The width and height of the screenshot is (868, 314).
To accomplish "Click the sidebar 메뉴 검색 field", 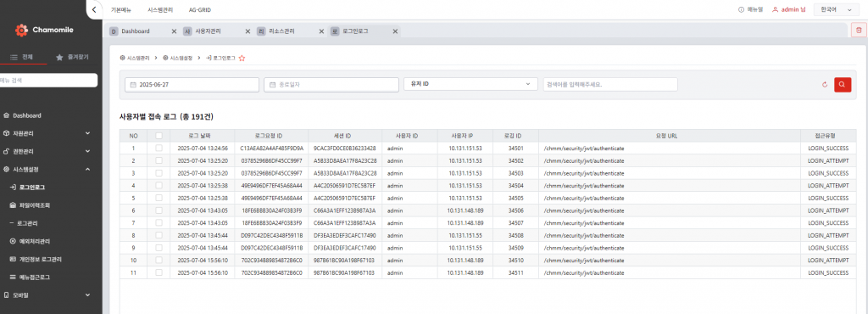I will coord(48,81).
